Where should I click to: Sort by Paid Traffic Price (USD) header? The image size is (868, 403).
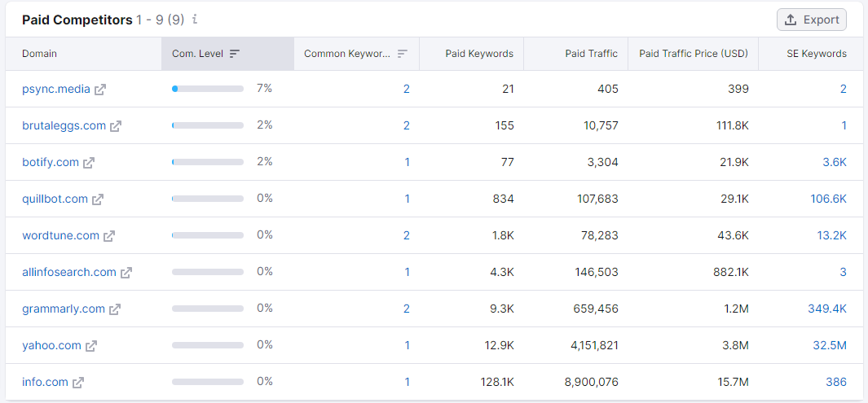point(694,54)
